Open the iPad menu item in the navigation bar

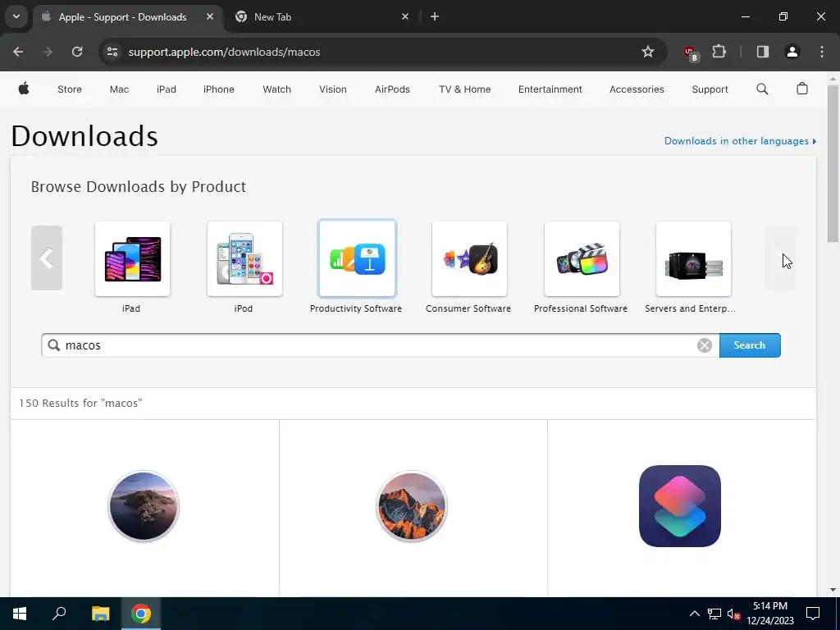pyautogui.click(x=166, y=89)
